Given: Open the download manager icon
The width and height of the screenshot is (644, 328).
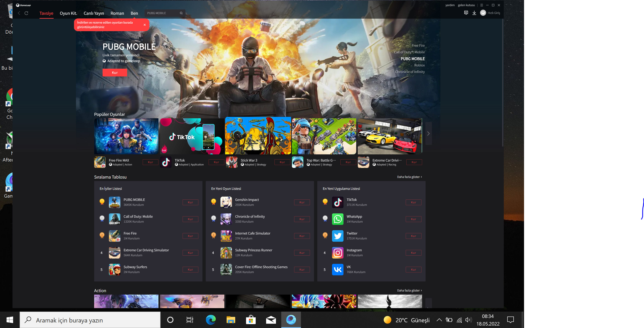Looking at the screenshot, I should pos(474,13).
